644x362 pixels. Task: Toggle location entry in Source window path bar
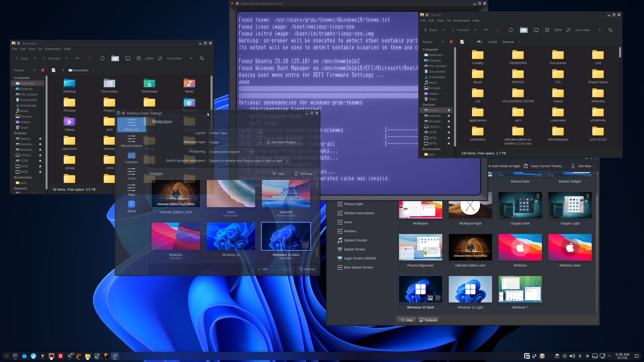click(x=462, y=42)
